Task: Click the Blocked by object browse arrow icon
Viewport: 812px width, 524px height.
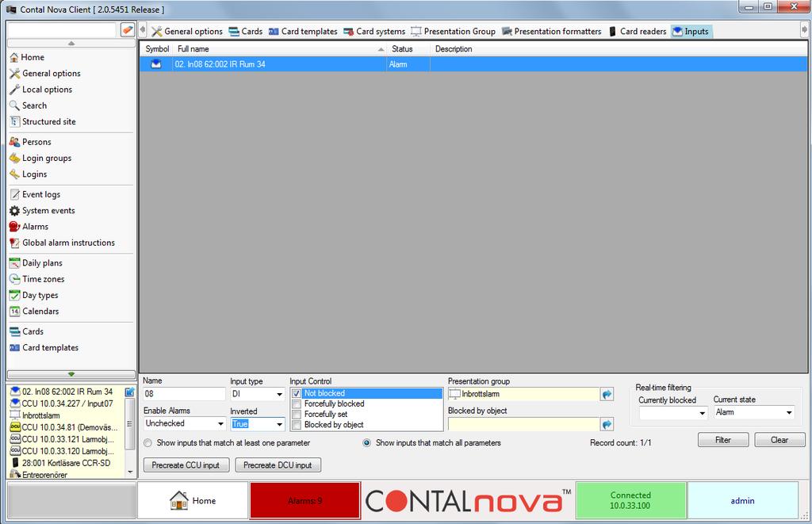Action: (x=607, y=425)
